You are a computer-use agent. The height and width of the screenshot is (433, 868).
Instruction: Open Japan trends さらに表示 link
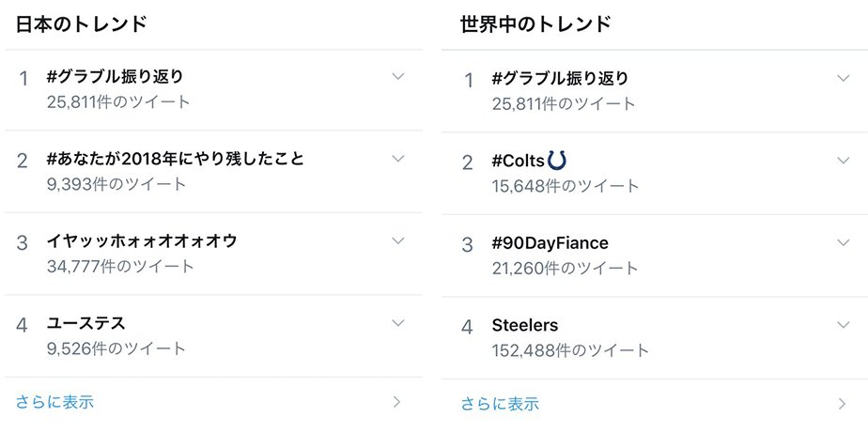click(x=54, y=402)
